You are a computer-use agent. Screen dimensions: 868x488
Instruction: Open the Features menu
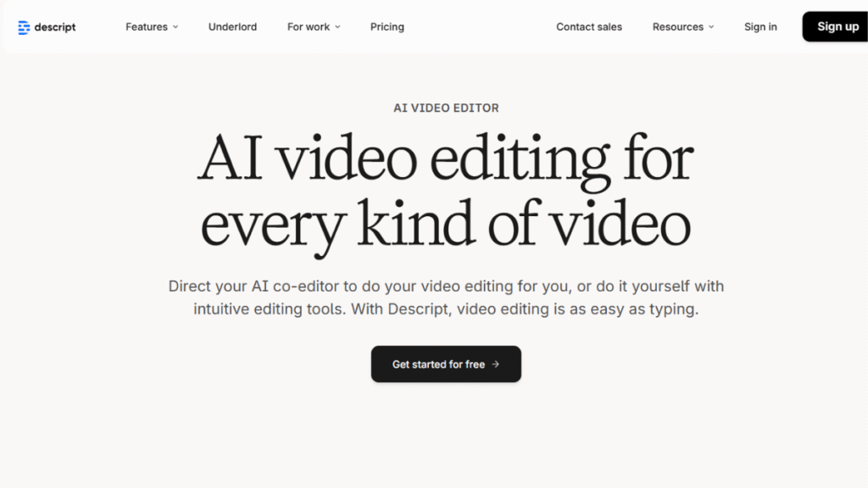147,27
